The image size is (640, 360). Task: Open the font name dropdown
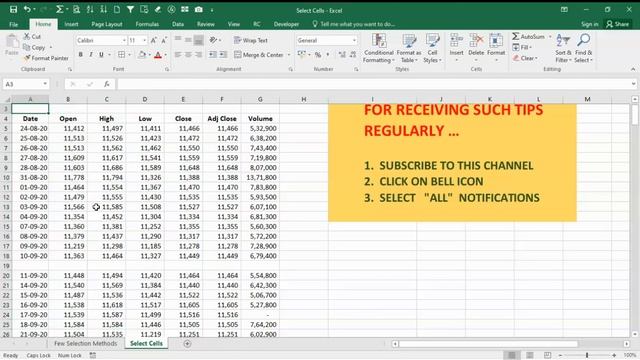pos(124,40)
